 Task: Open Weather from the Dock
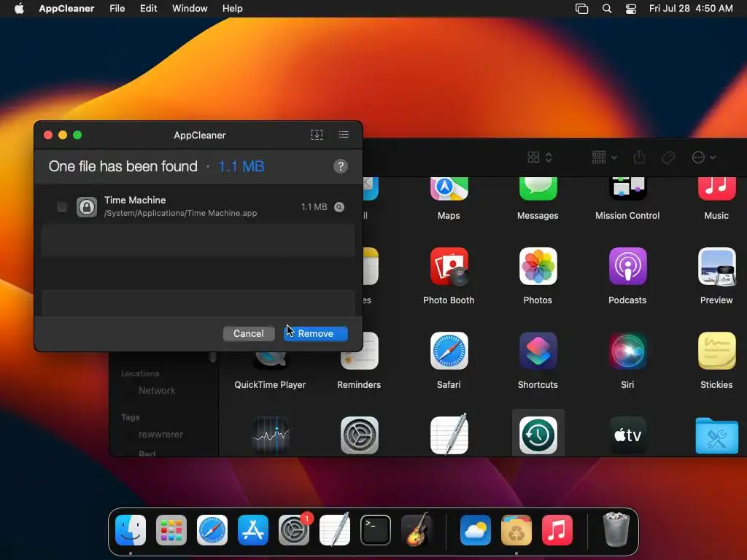(x=476, y=529)
